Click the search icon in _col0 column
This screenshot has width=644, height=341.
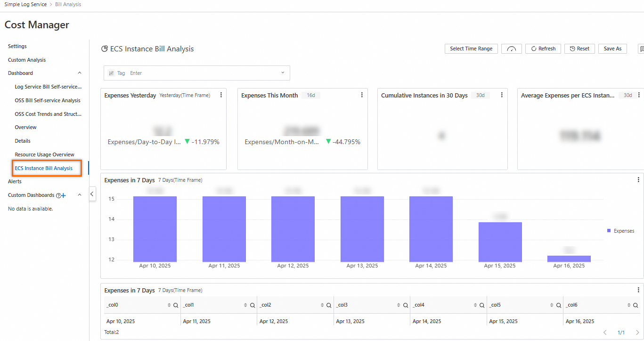tap(176, 305)
